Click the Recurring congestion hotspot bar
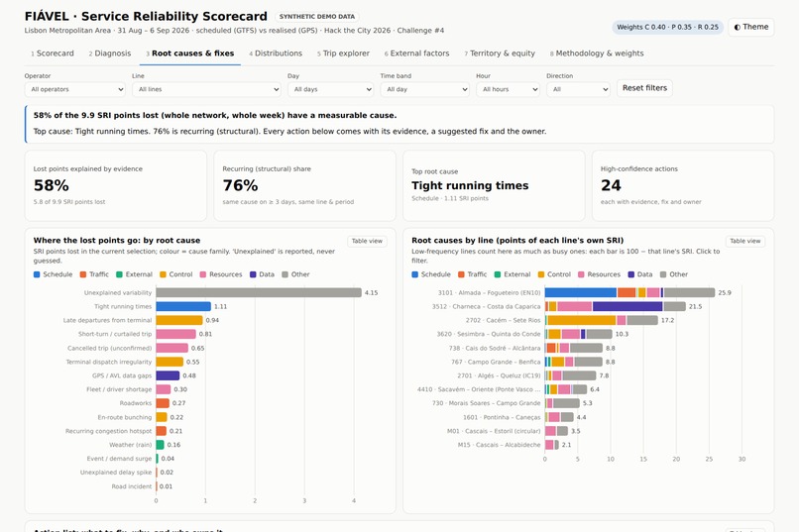The image size is (799, 532). point(161,431)
